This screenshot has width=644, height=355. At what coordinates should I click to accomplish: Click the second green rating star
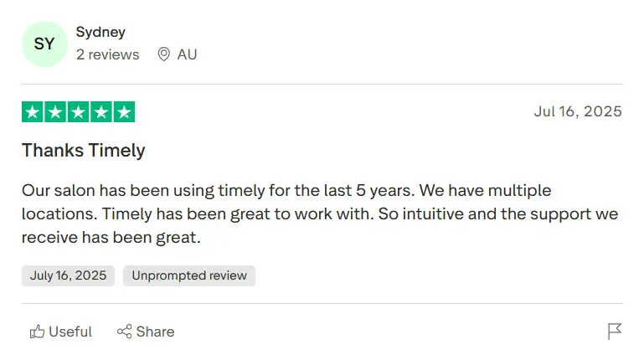click(x=55, y=112)
